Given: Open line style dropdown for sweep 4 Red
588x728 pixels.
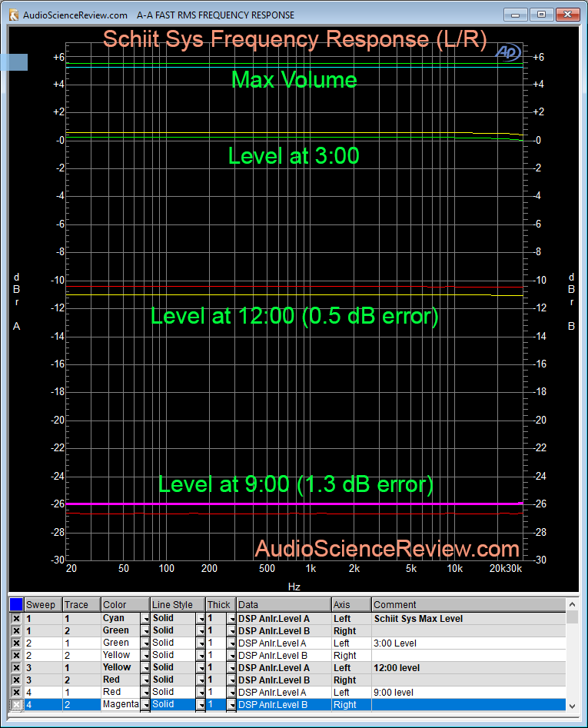Looking at the screenshot, I should [x=201, y=692].
